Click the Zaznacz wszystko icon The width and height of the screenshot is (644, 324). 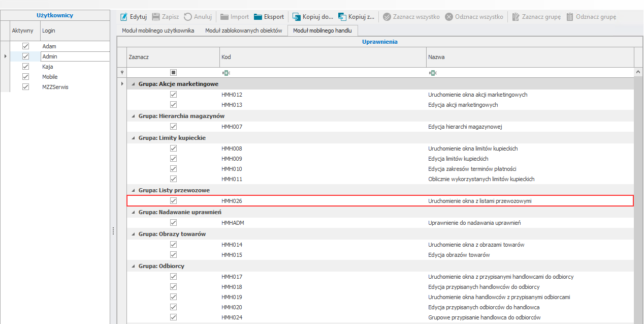coord(387,17)
